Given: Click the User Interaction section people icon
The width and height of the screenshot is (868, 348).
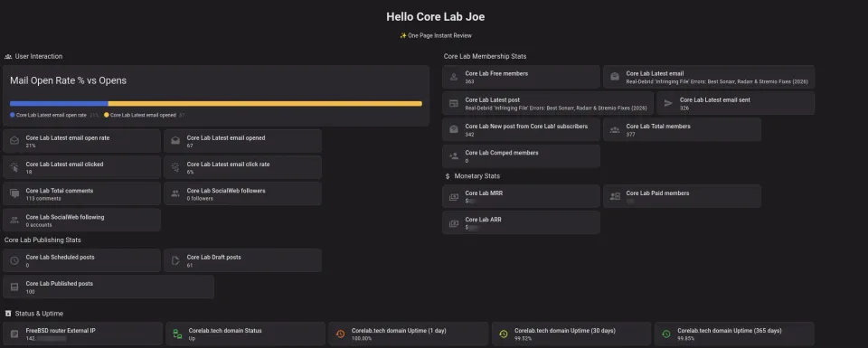Looking at the screenshot, I should [8, 56].
